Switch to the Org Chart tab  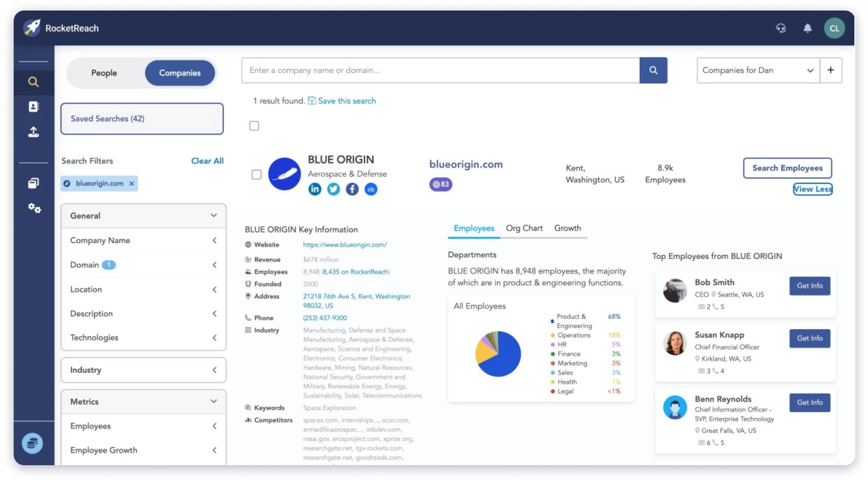tap(524, 228)
